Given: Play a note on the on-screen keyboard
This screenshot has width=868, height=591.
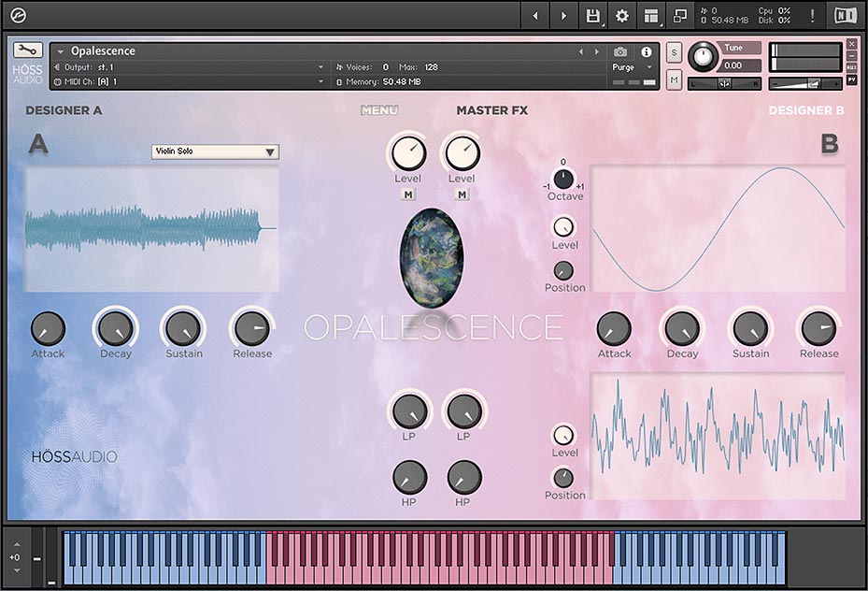Looking at the screenshot, I should click(x=374, y=561).
